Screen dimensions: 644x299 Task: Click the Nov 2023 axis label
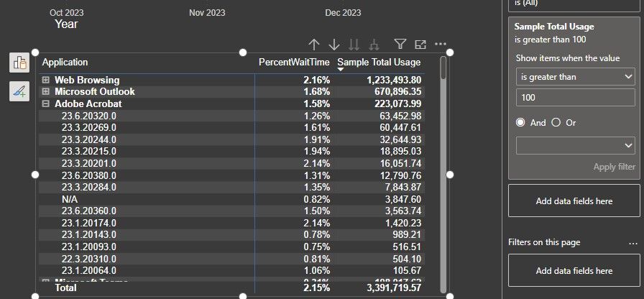(207, 13)
